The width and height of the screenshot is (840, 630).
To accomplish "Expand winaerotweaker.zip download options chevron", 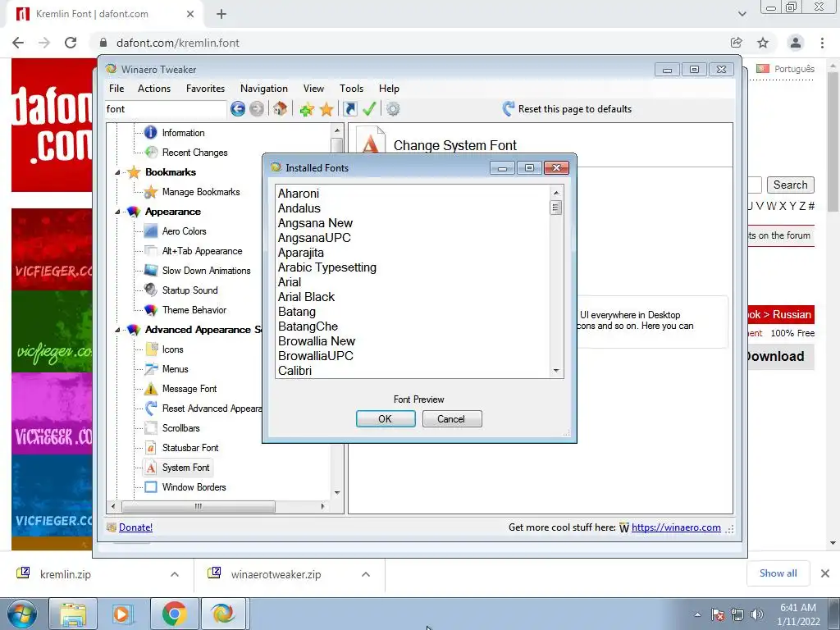I will click(x=366, y=574).
